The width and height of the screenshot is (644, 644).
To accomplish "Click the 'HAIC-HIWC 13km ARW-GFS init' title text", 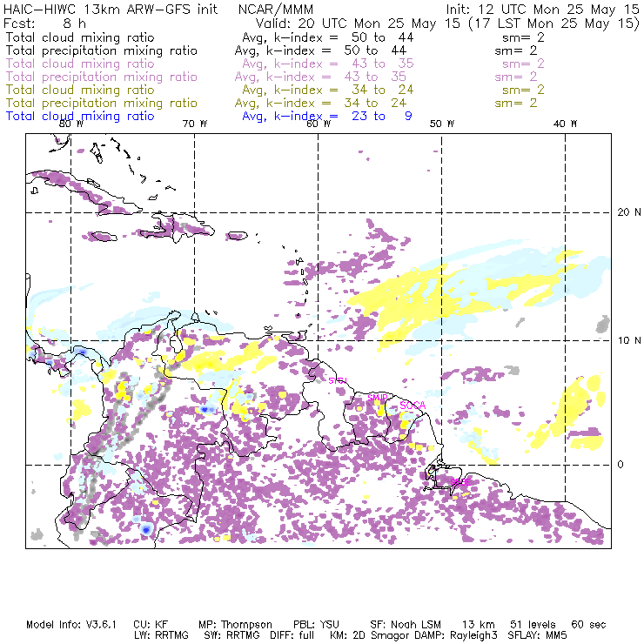I will click(x=111, y=10).
